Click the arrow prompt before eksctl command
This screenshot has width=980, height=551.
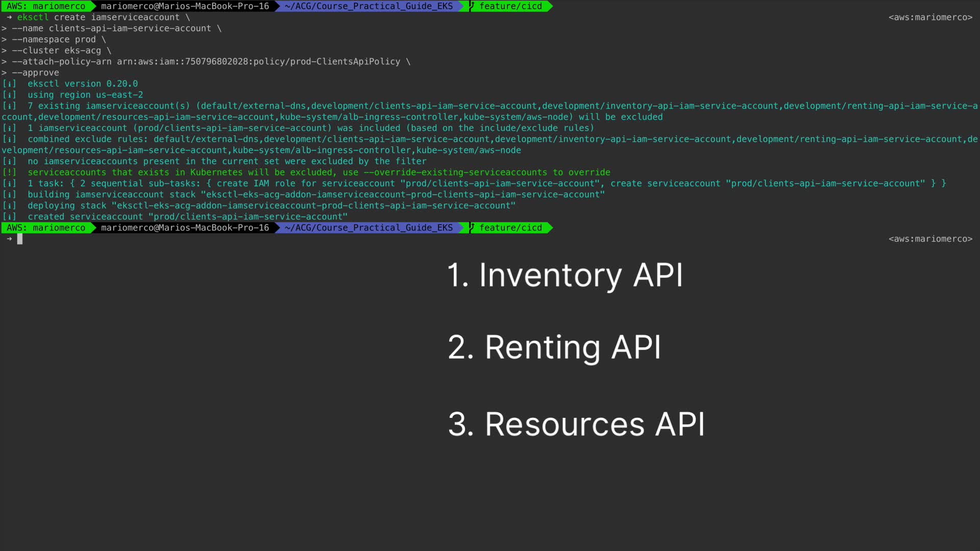[9, 17]
